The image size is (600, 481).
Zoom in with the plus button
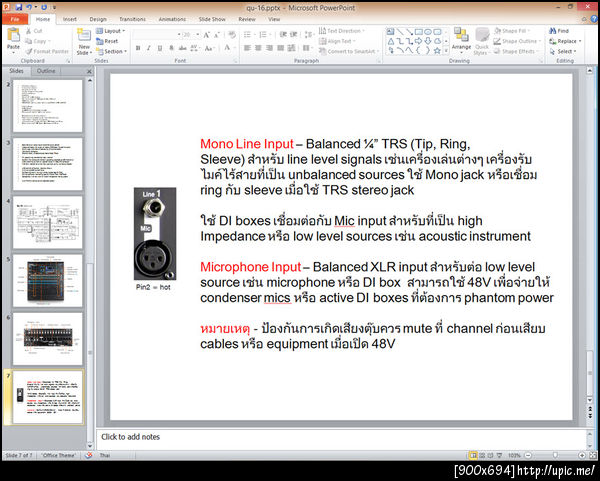[x=582, y=455]
